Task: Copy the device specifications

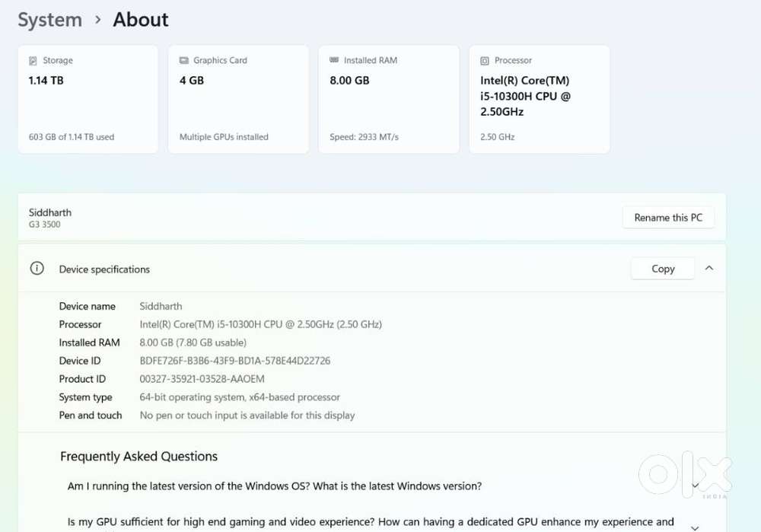Action: (x=662, y=269)
